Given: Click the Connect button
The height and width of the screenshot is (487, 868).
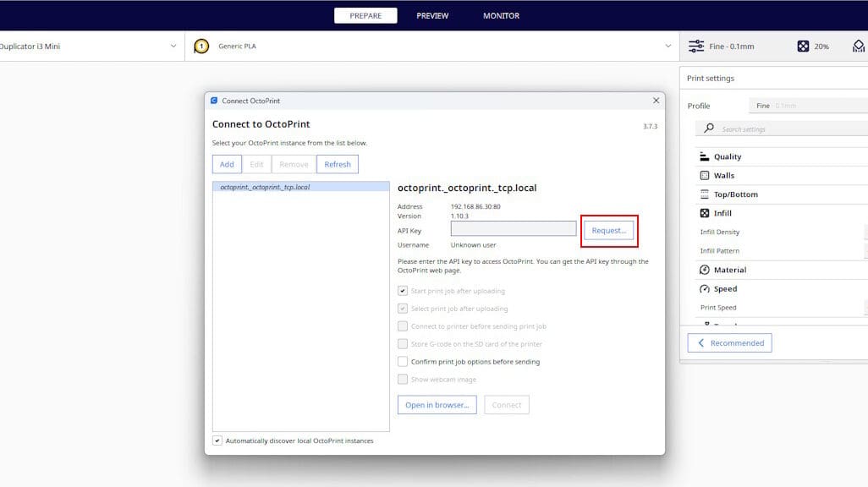Looking at the screenshot, I should tap(507, 404).
